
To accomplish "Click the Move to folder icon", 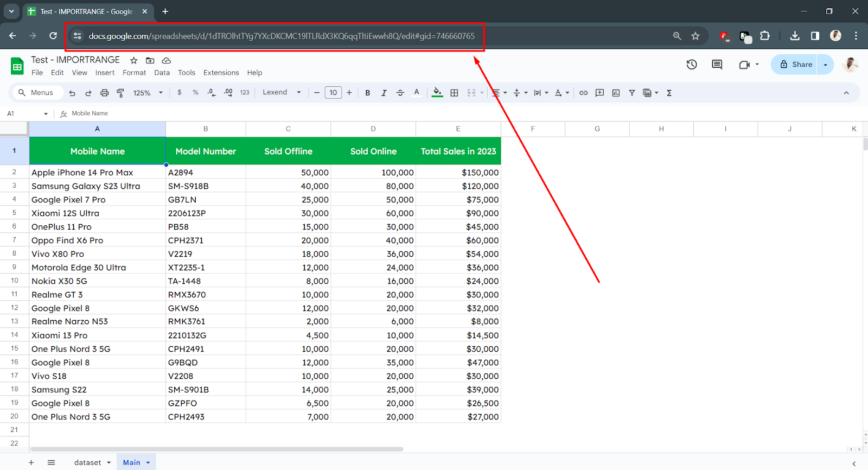I will point(150,60).
